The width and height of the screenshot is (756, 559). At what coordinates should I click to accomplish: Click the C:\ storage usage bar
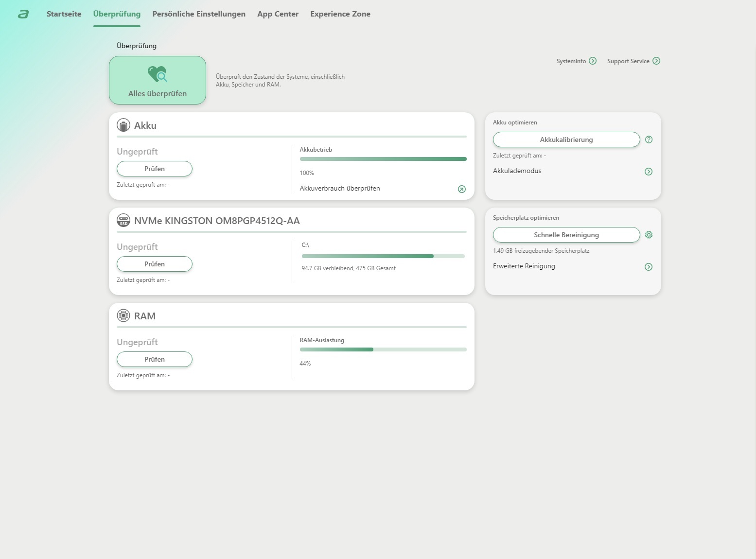pyautogui.click(x=383, y=256)
